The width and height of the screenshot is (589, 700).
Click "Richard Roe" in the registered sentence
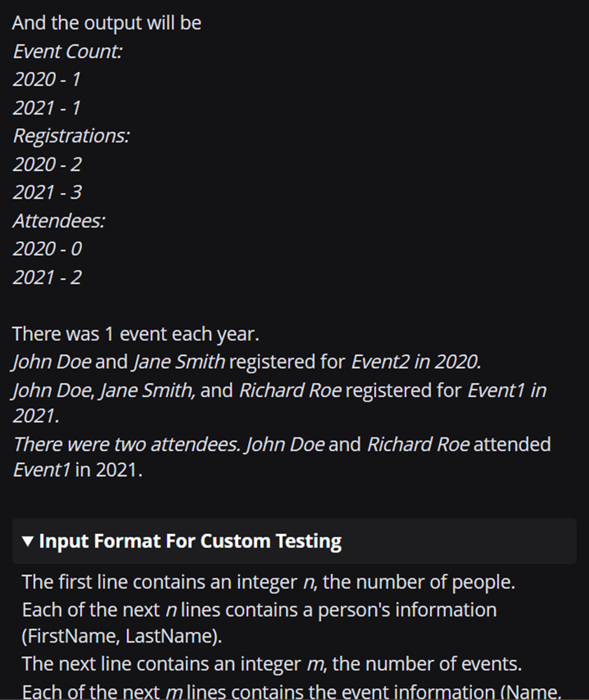(x=290, y=390)
